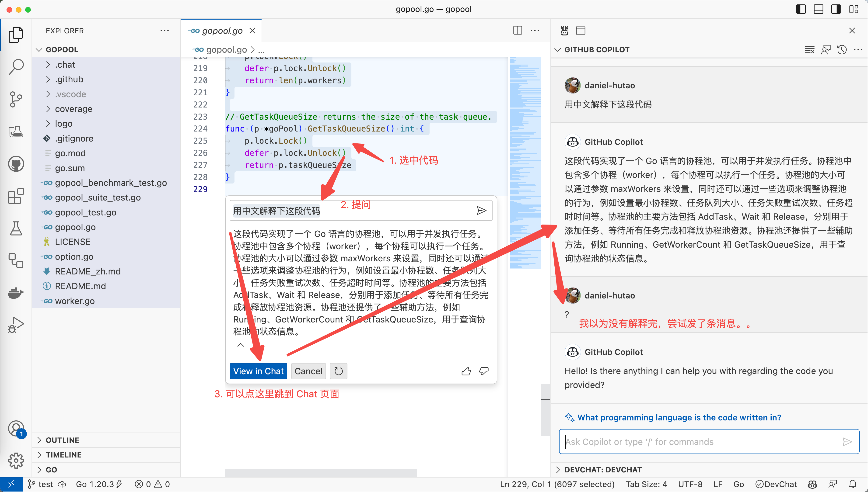Click the editor vertical scrollbar thumb
Viewport: 868px width, 492px height.
[545, 409]
